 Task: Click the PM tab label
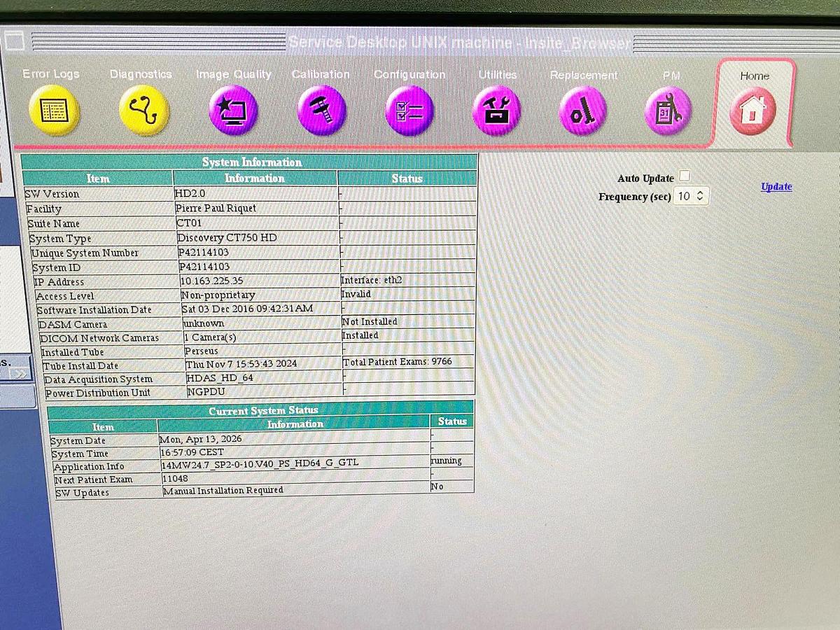[671, 76]
